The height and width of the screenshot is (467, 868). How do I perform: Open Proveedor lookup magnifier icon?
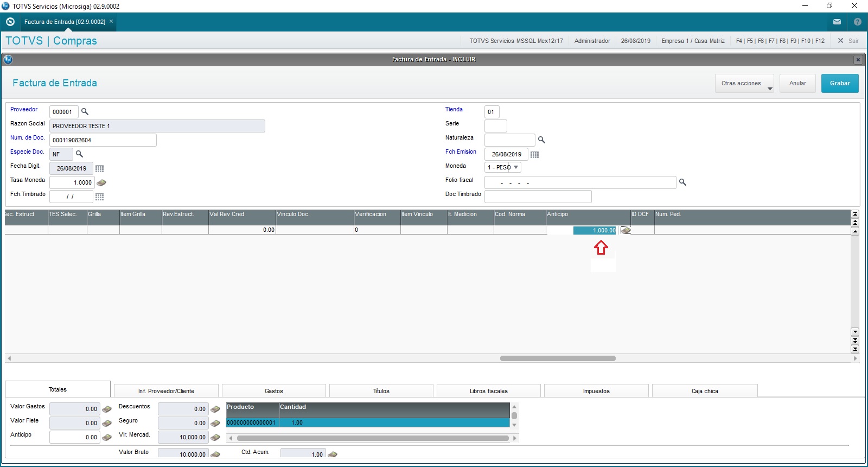pyautogui.click(x=85, y=111)
